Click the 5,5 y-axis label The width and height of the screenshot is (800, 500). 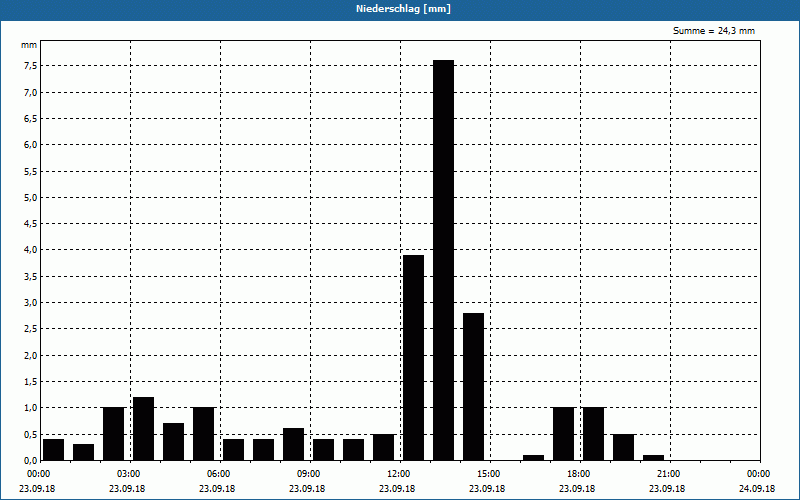(30, 171)
